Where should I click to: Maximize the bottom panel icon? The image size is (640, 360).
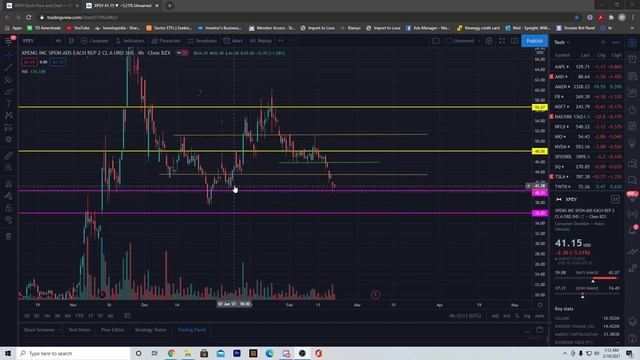539,330
